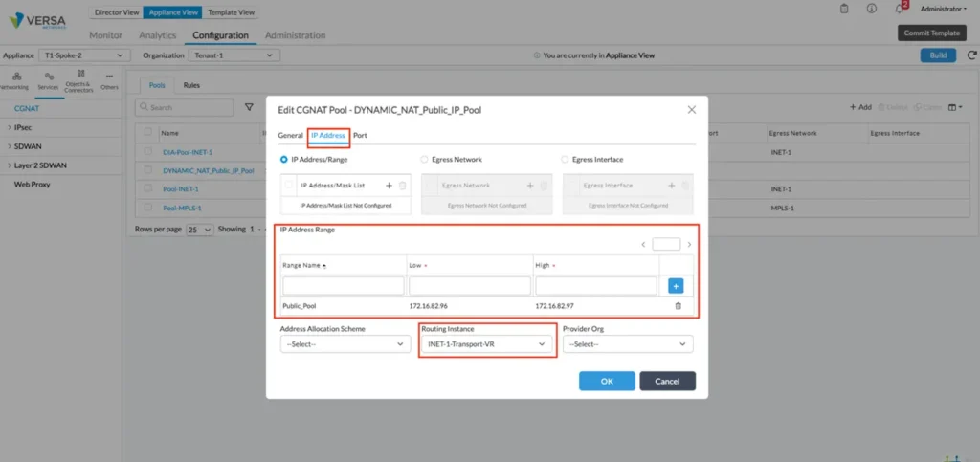980x462 pixels.
Task: Open the Routing Instance dropdown
Action: (487, 344)
